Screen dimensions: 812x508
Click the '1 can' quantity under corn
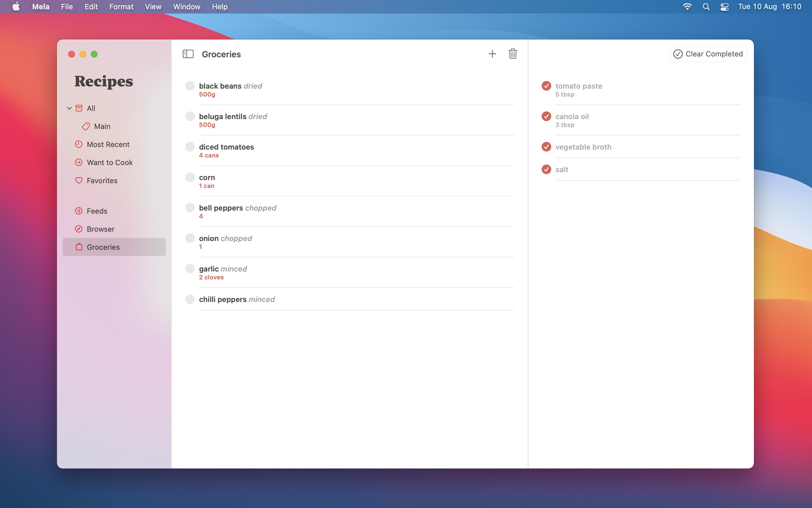tap(207, 186)
